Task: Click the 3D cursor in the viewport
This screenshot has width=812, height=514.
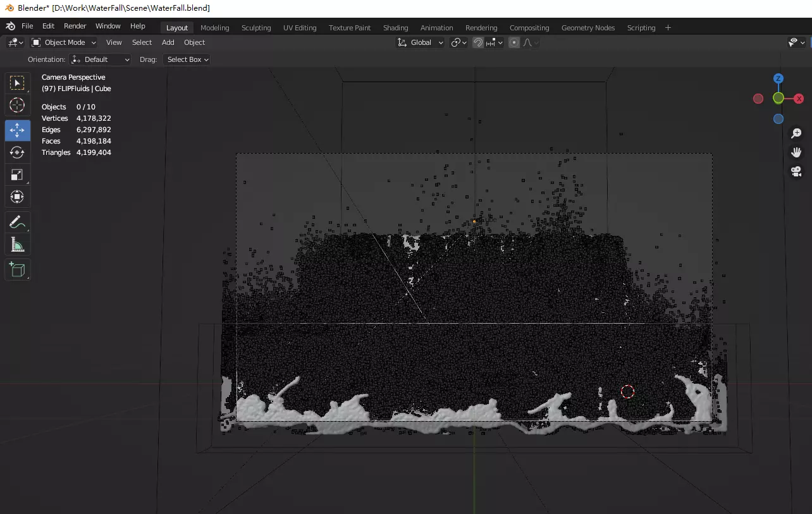Action: pos(627,391)
